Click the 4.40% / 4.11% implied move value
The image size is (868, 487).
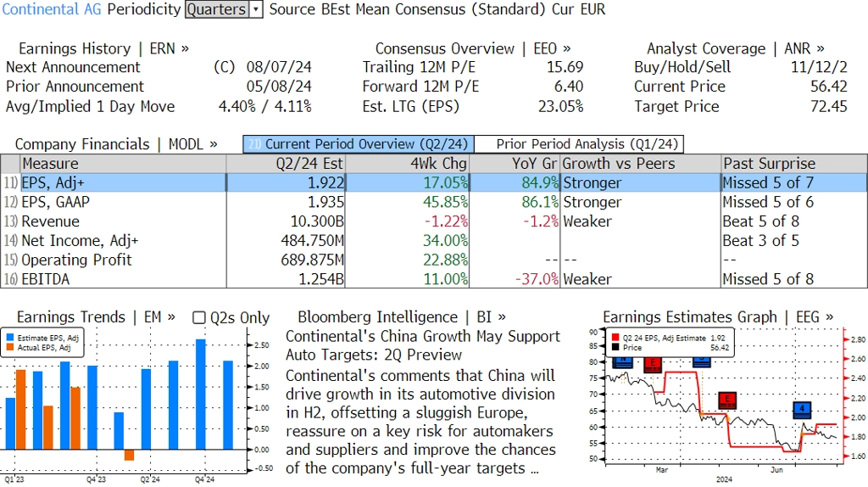265,107
